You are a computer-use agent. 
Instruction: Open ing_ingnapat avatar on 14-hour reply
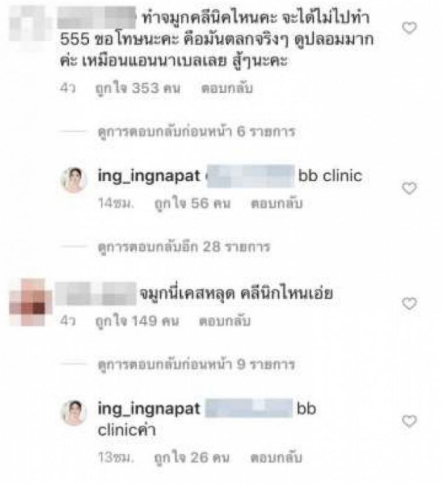(74, 180)
